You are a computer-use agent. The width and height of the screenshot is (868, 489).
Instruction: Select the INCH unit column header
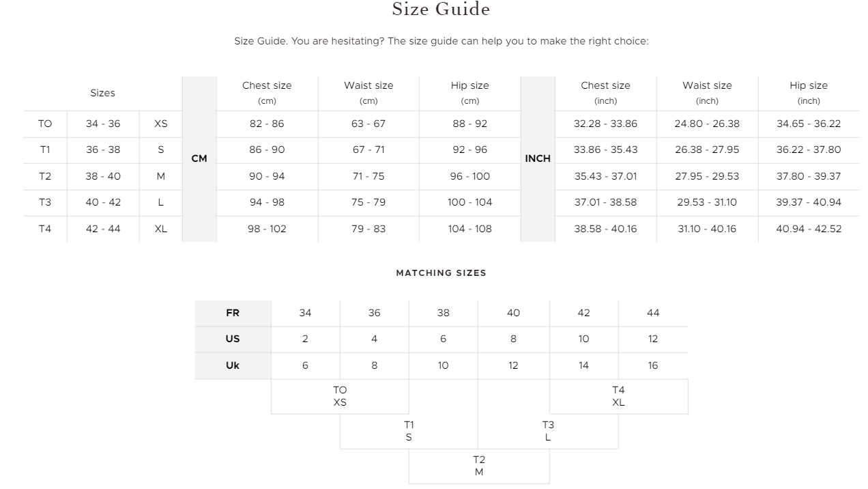(538, 158)
